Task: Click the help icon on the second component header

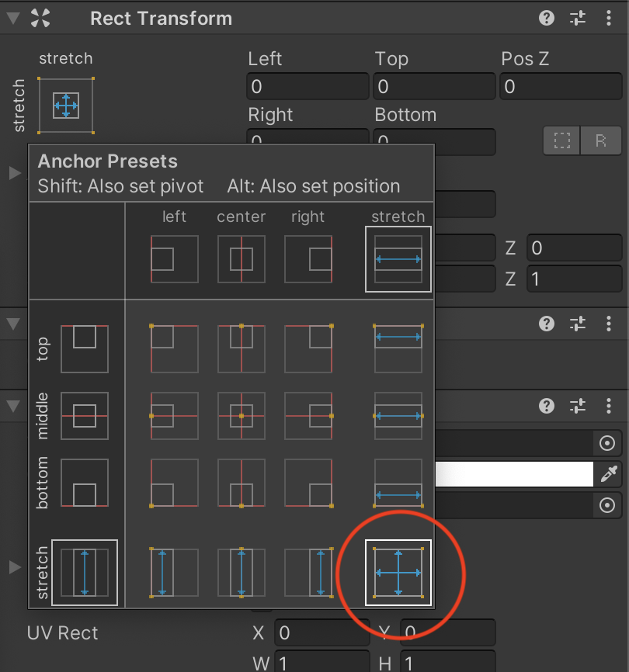Action: click(x=547, y=324)
